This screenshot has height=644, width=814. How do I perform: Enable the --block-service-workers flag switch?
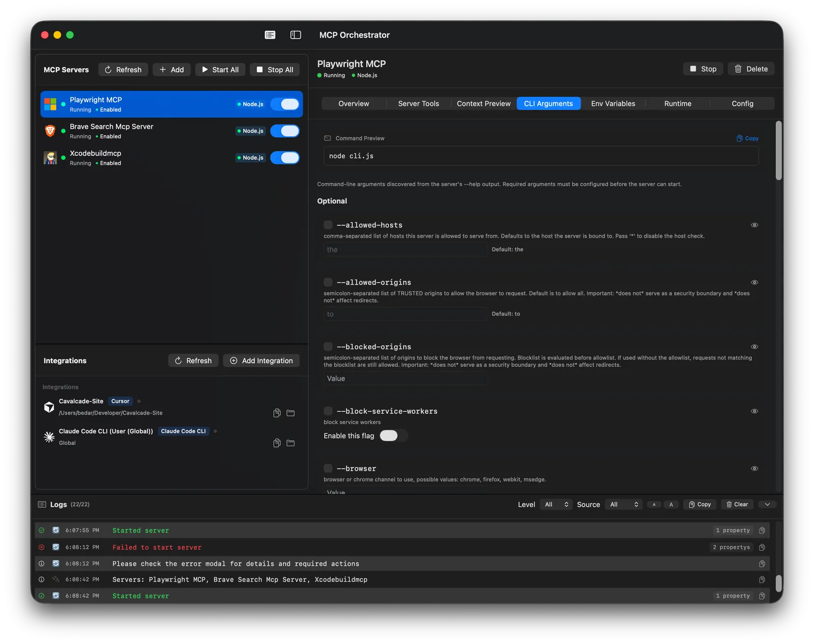[393, 435]
